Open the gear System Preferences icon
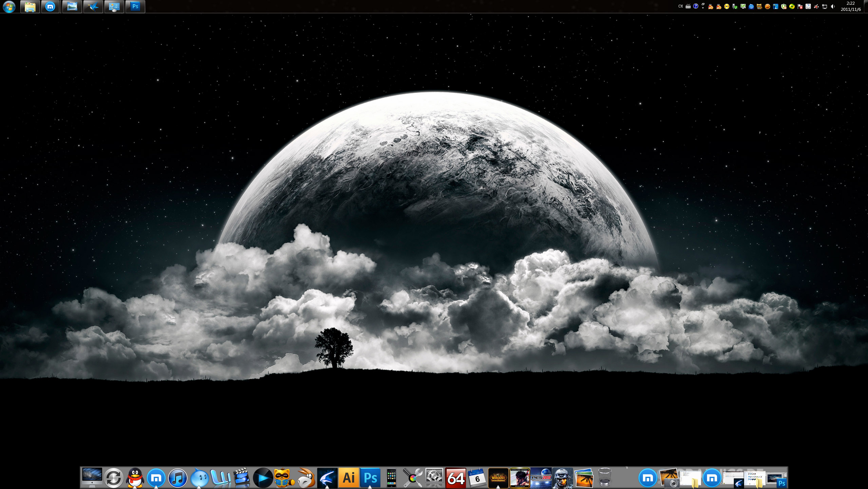 [434, 478]
